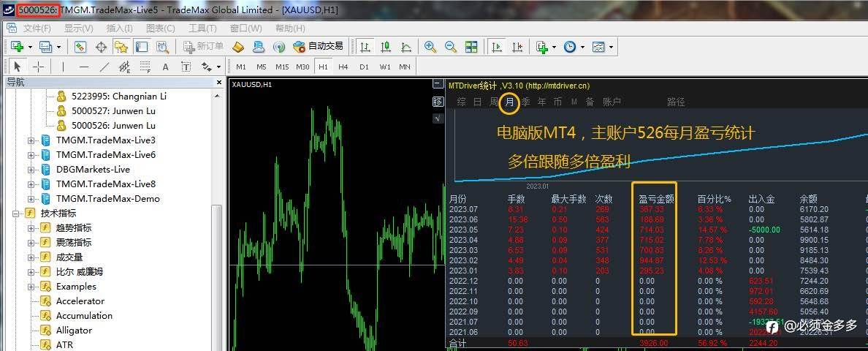
Task: Click the 移 move button on MTDriver panel
Action: (x=438, y=102)
